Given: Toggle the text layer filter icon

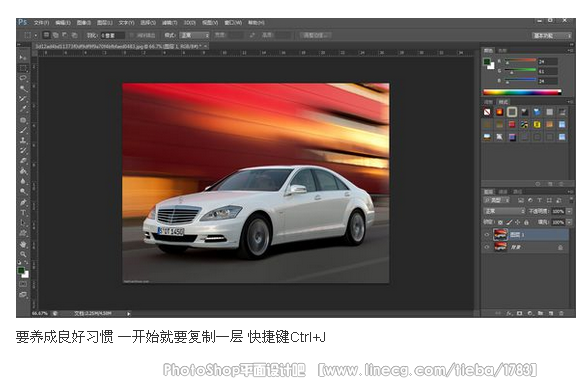Looking at the screenshot, I should pyautogui.click(x=539, y=201).
